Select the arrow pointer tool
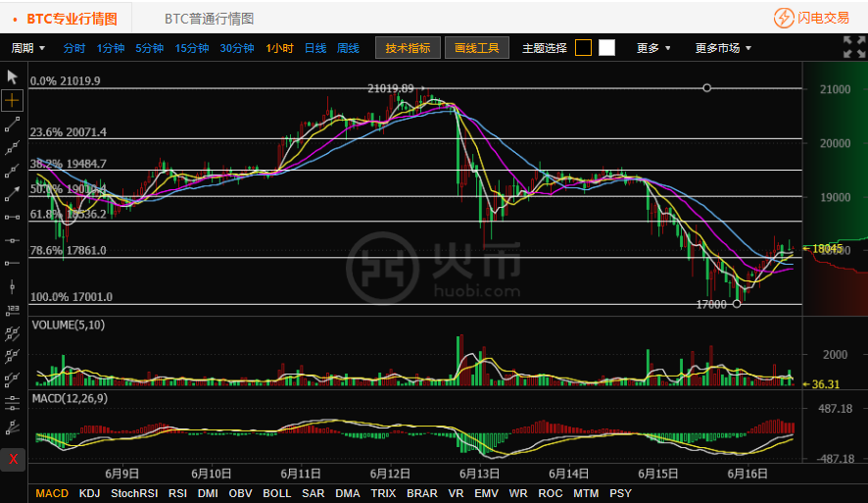 (x=13, y=75)
